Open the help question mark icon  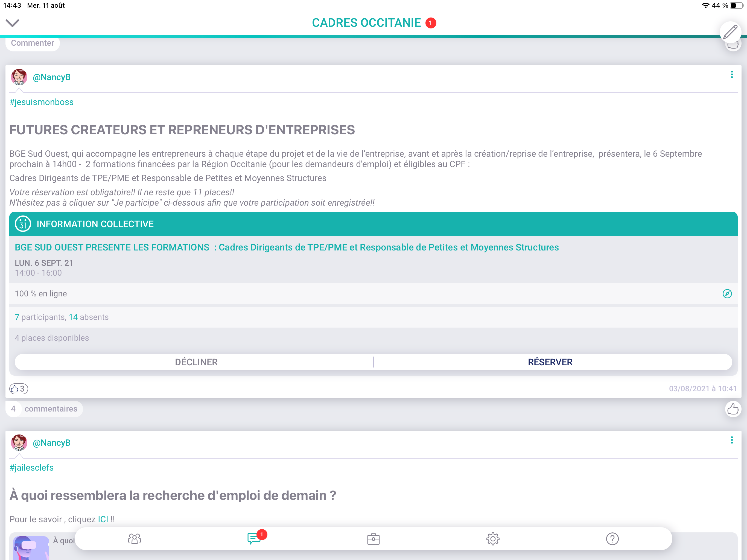[x=612, y=539]
